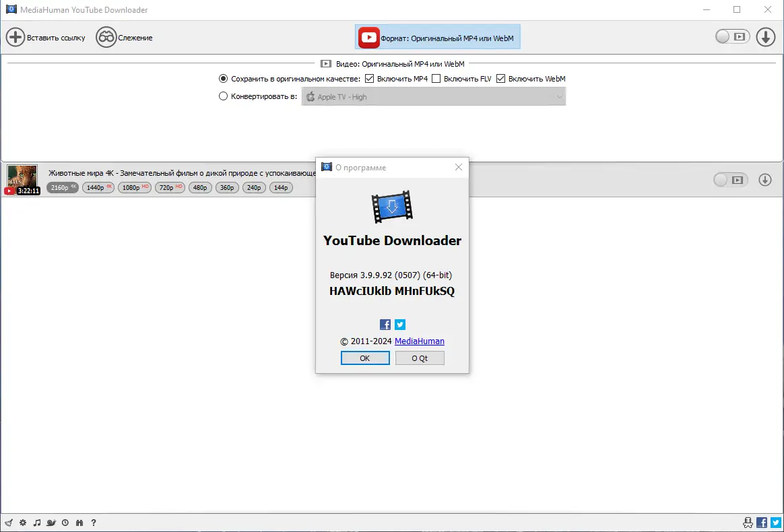Click the app icon in title bar
Image resolution: width=784 pixels, height=532 pixels.
(x=11, y=9)
